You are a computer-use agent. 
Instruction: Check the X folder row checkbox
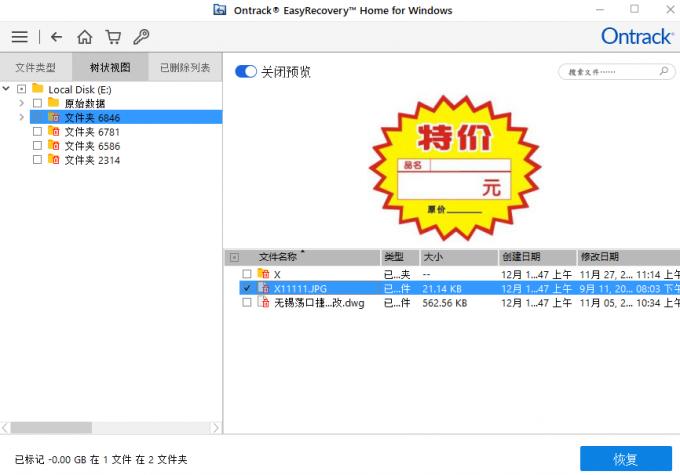(247, 274)
